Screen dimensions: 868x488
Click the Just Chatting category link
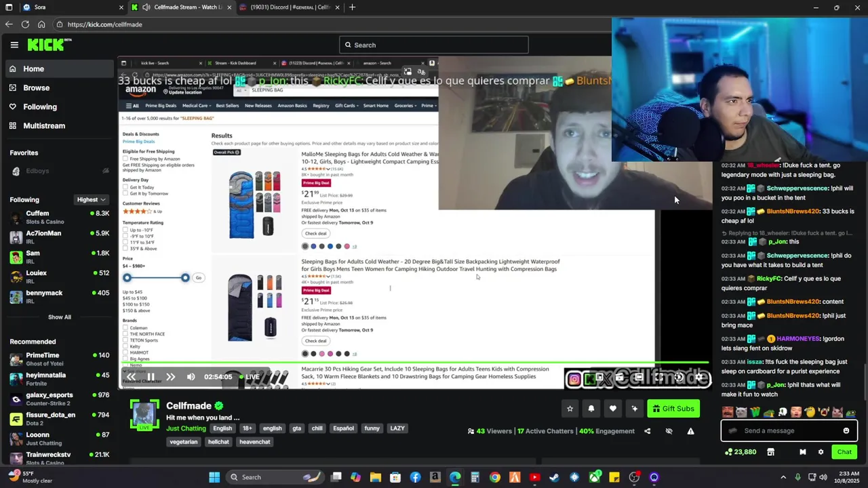(x=186, y=428)
